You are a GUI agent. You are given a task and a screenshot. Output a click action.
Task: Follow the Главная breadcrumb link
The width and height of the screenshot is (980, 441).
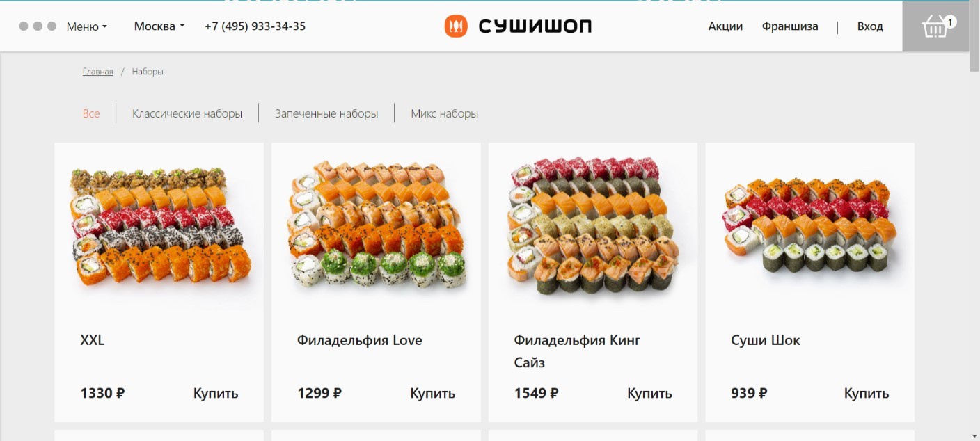(x=97, y=72)
